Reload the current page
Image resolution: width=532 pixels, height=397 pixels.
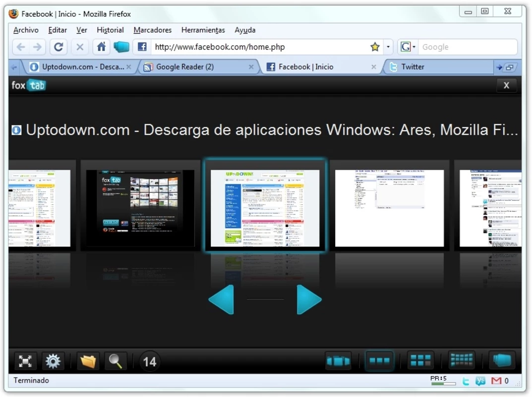click(x=59, y=47)
